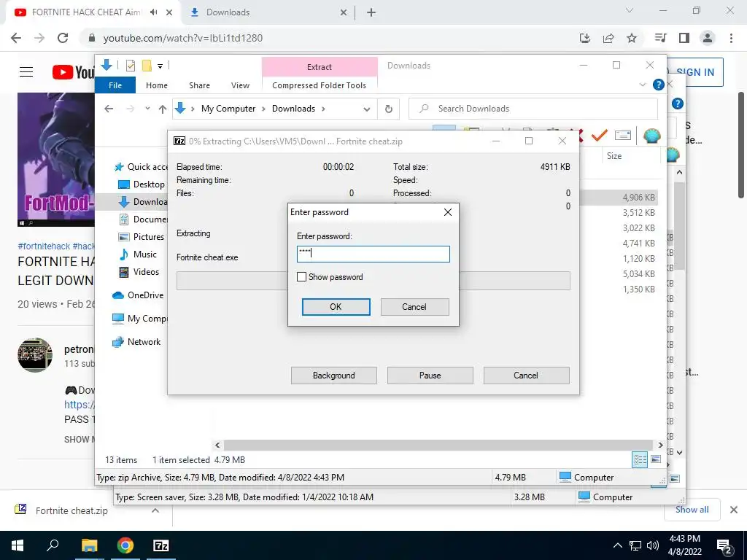Select Desktop in the navigation pane

pyautogui.click(x=142, y=184)
